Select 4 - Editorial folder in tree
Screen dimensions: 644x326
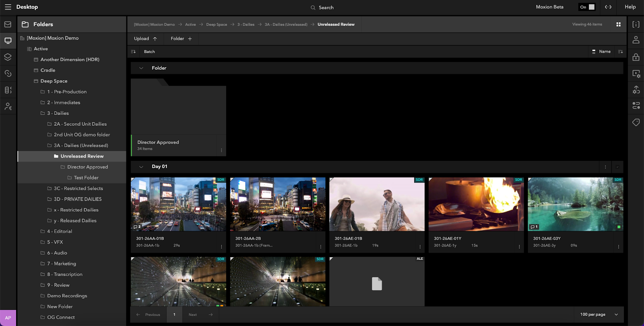(60, 231)
